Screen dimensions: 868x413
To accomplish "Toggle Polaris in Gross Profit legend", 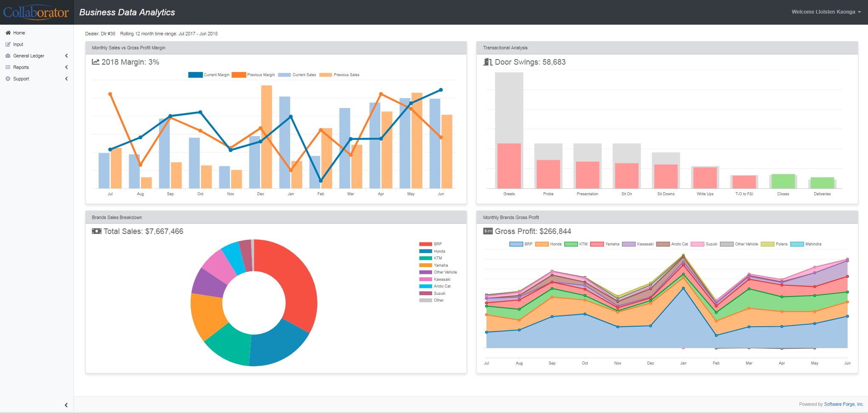I will point(774,244).
